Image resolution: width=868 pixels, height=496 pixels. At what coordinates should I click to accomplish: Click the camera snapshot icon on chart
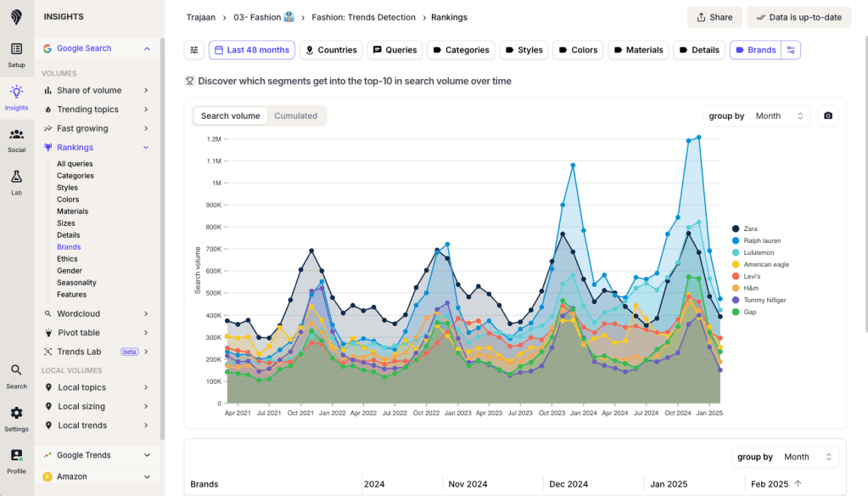(x=827, y=116)
